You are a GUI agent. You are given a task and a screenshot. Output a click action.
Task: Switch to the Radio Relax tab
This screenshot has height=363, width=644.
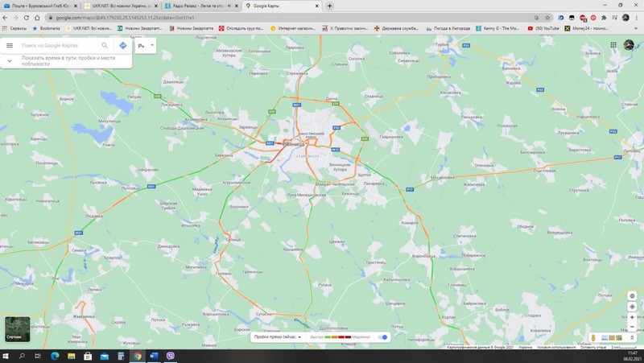[x=202, y=6]
